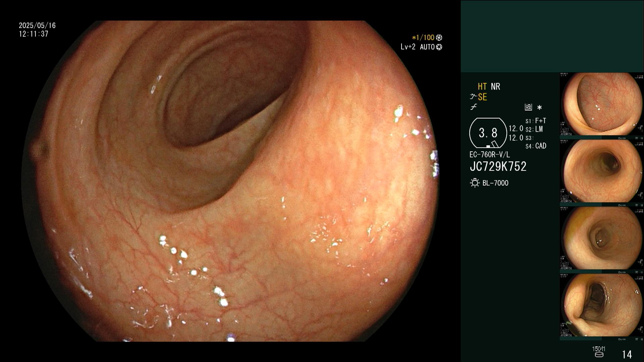Open the second thumbnail of the round lumen
This screenshot has width=644, height=362.
(602, 171)
